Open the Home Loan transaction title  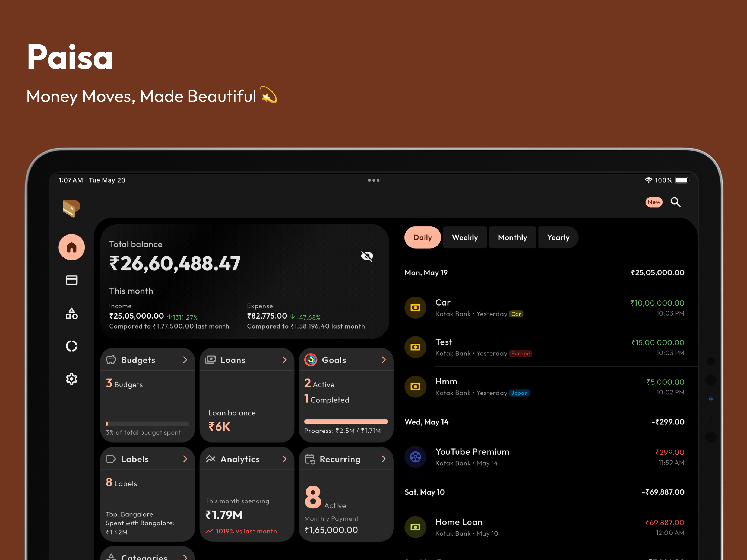[x=459, y=522]
